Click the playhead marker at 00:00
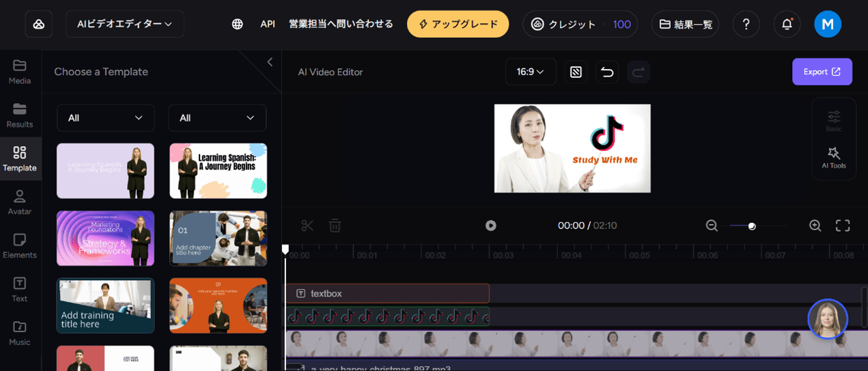Screen dimensions: 868x371 click(x=285, y=249)
